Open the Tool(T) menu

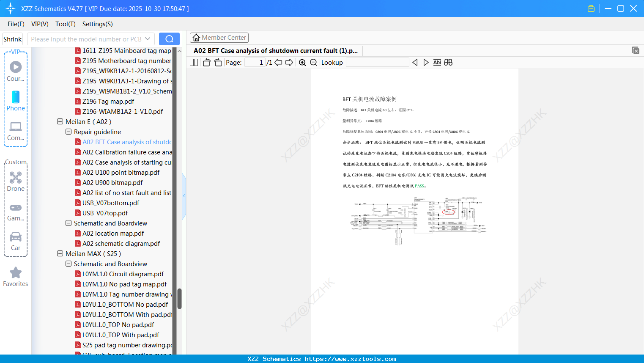[x=65, y=24]
